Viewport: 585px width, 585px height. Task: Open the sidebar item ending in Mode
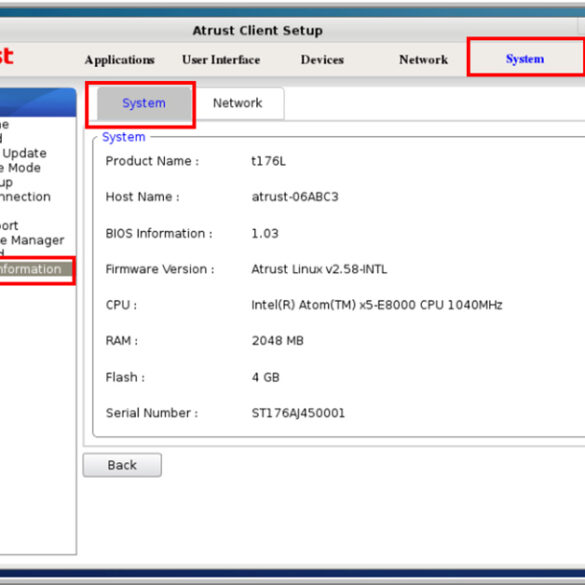(x=21, y=168)
